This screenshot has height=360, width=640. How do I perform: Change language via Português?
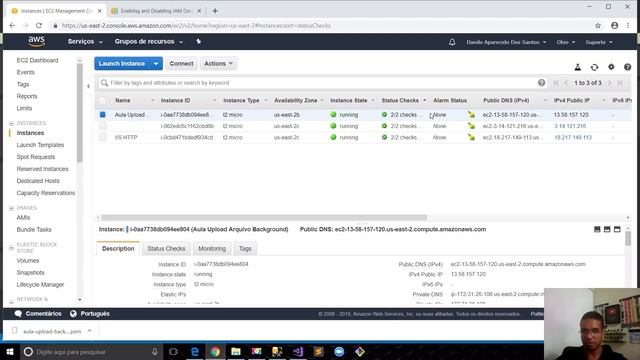click(89, 313)
